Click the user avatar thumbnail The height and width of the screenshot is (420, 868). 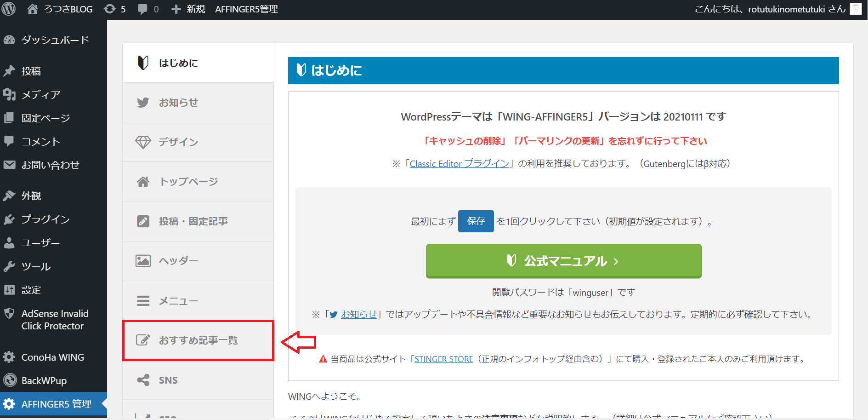(856, 9)
